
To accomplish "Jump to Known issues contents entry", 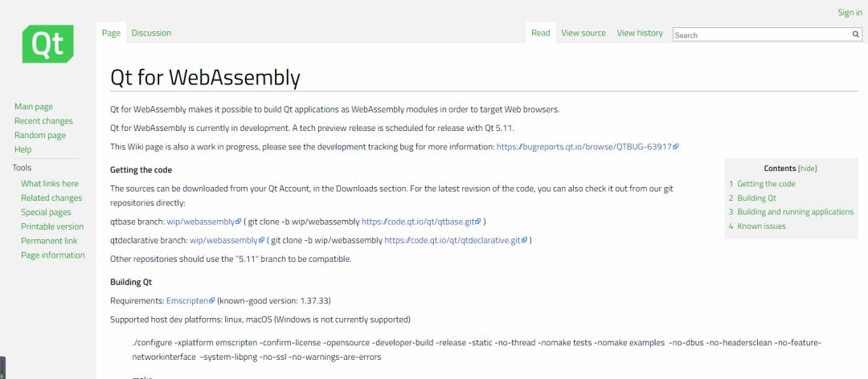I will pos(761,226).
